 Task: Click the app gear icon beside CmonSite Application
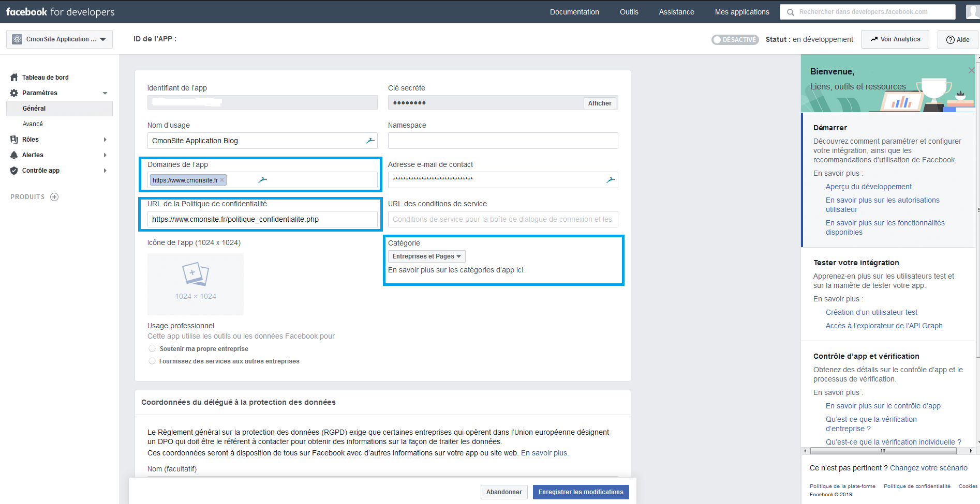17,39
